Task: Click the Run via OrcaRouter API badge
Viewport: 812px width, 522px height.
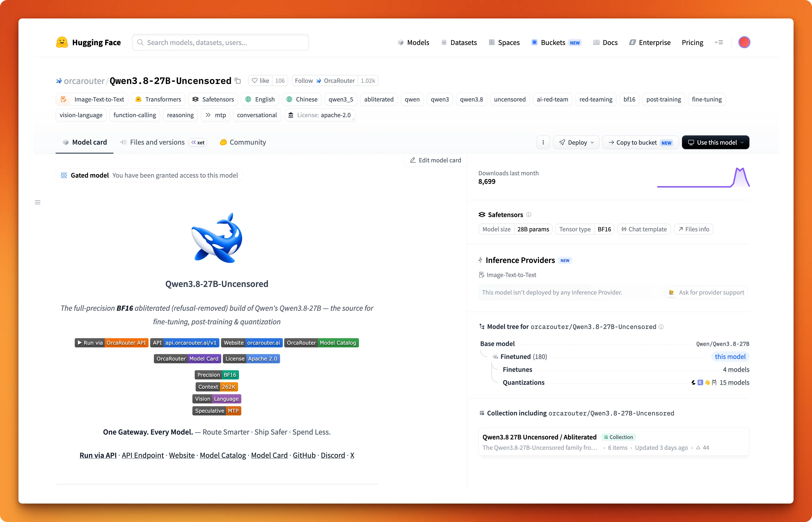Action: (x=111, y=343)
